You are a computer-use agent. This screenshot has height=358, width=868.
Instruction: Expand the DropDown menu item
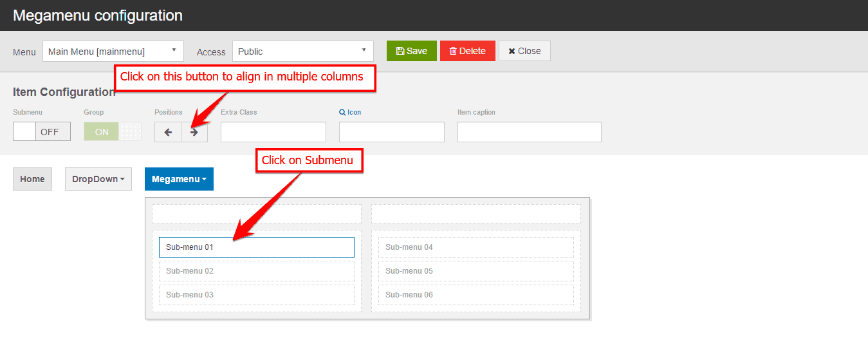98,179
